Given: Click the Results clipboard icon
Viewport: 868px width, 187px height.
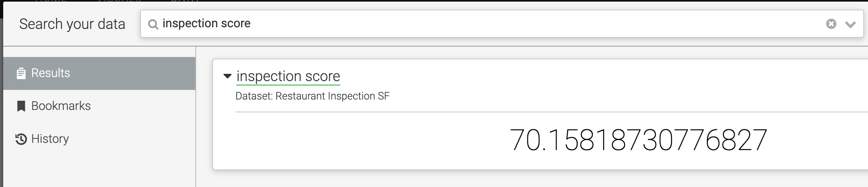Looking at the screenshot, I should pyautogui.click(x=21, y=73).
